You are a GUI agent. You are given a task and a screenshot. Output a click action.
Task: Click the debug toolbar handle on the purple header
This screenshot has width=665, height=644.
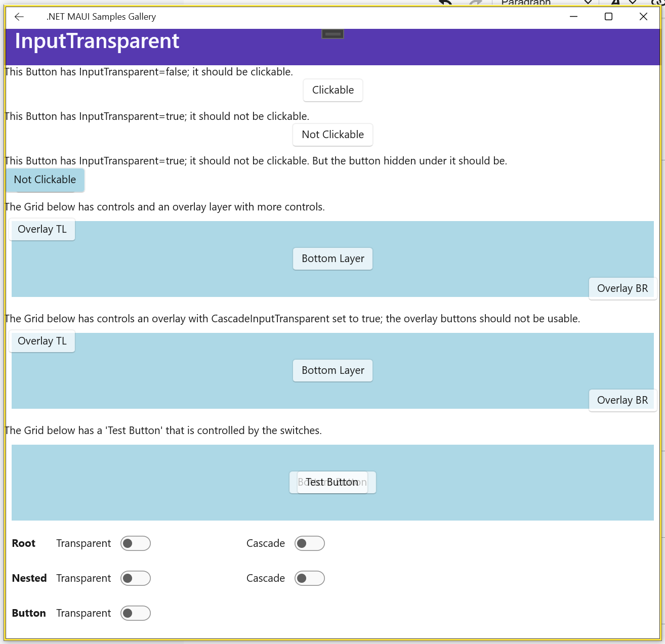332,34
